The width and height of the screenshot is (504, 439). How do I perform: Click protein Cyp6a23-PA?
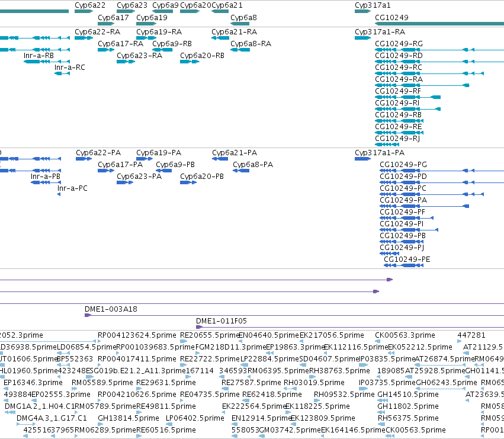click(125, 182)
